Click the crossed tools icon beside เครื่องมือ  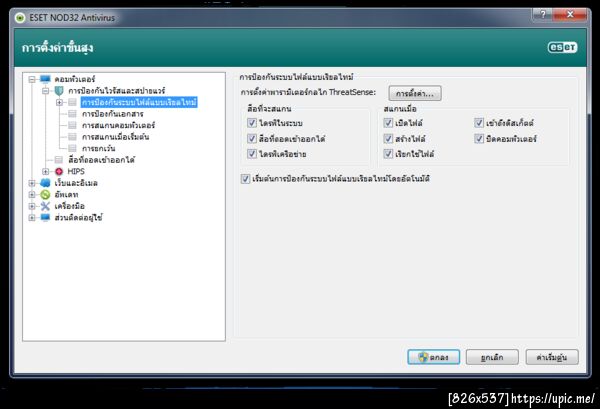45,206
